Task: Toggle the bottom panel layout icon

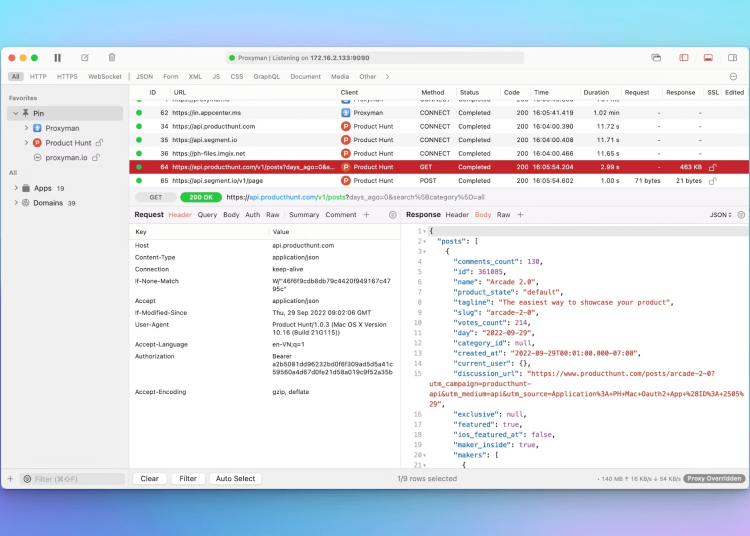Action: tap(708, 58)
